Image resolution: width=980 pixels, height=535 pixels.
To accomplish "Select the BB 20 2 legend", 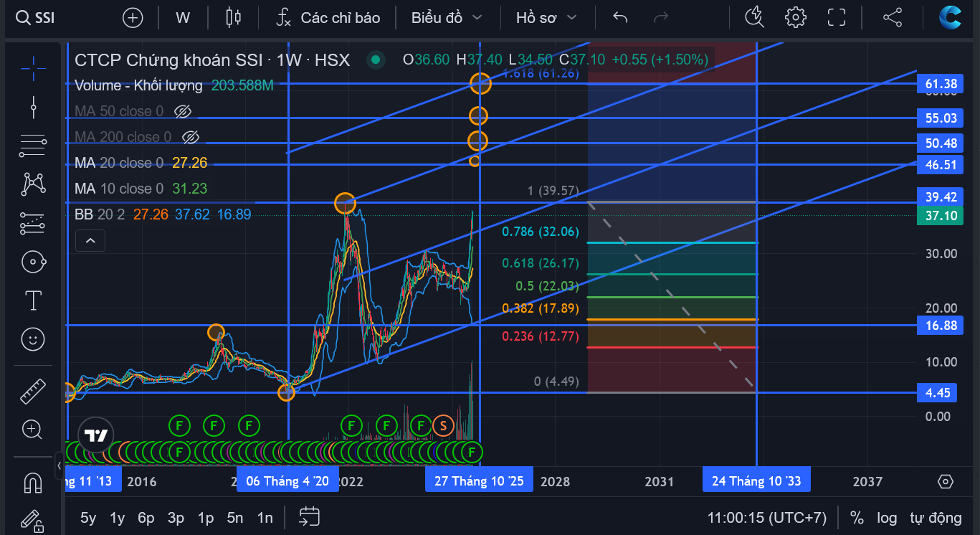I will tap(100, 214).
